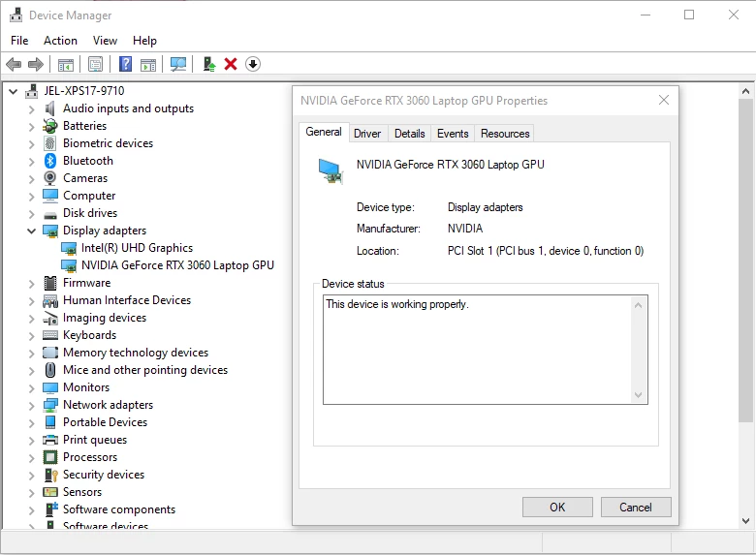Click the Security devices key icon

tap(50, 475)
